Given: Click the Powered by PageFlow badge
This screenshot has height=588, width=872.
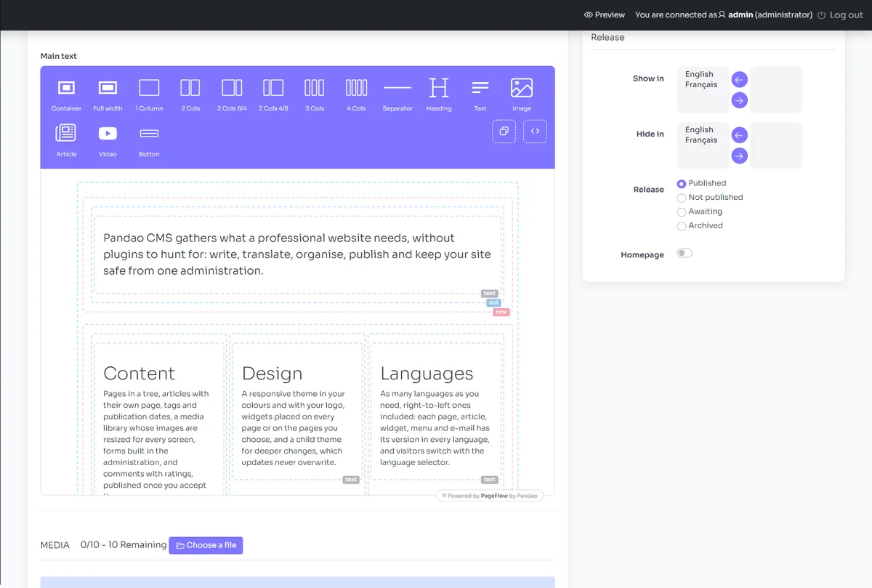Looking at the screenshot, I should tap(490, 496).
